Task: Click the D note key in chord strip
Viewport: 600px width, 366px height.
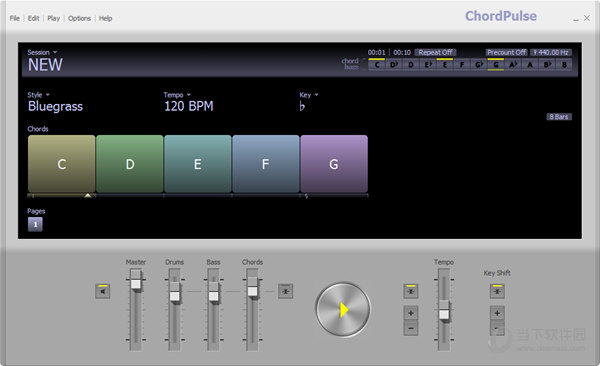Action: tap(411, 65)
